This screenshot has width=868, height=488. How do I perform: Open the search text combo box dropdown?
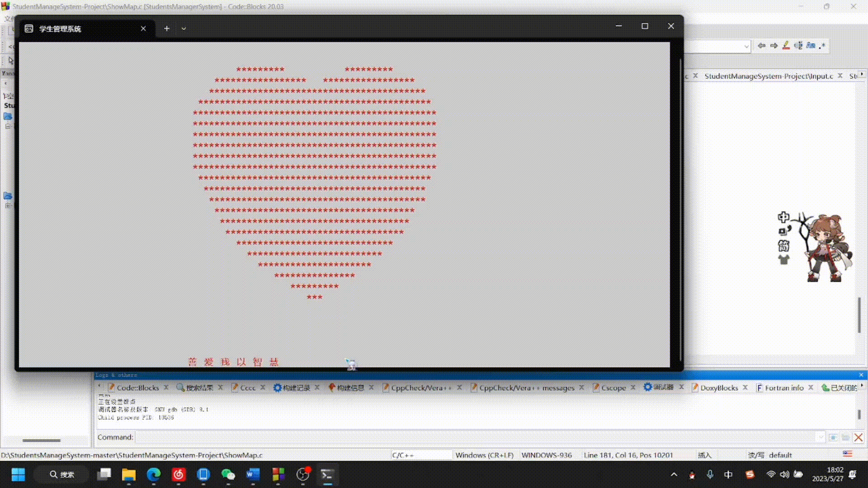tap(746, 46)
